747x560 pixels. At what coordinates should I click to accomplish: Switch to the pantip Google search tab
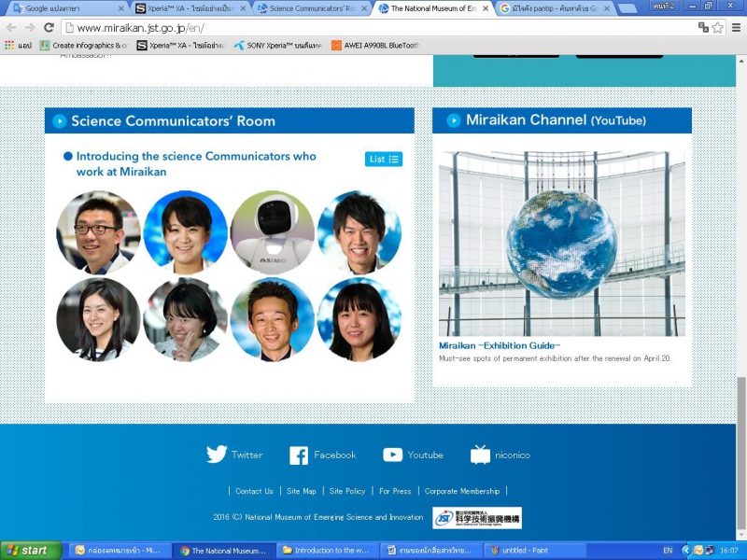click(x=555, y=8)
